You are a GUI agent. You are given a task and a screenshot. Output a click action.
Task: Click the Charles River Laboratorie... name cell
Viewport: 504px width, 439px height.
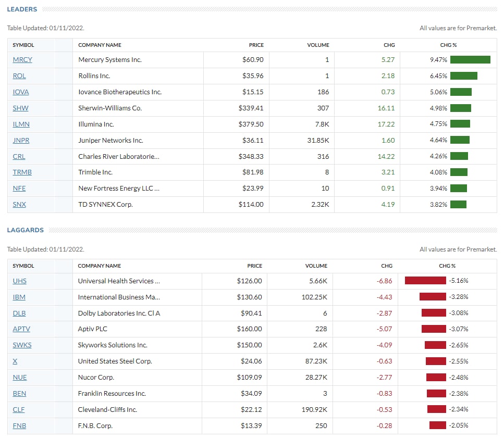[x=119, y=156]
